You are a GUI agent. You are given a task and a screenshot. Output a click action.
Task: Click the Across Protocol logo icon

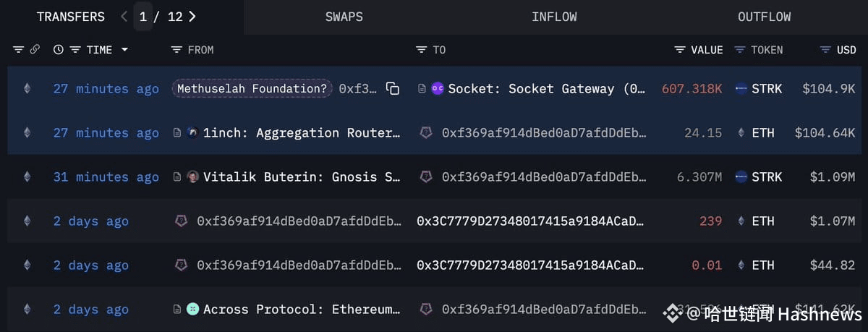point(192,310)
